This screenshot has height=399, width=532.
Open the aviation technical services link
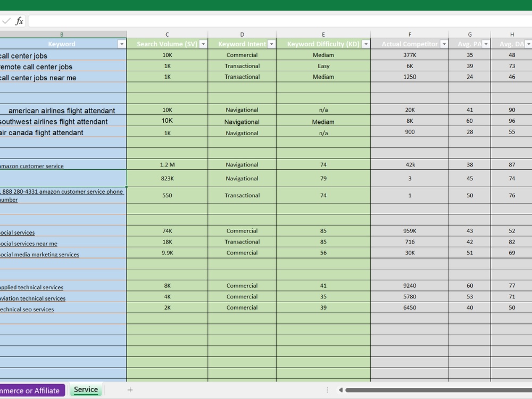(x=32, y=298)
